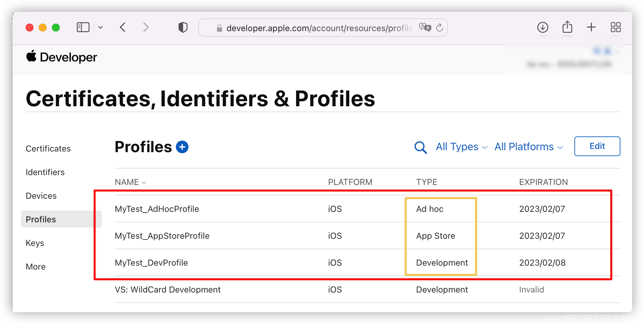Screen dimensions: 644x324
Task: Open the privacy report shield icon
Action: tap(183, 27)
